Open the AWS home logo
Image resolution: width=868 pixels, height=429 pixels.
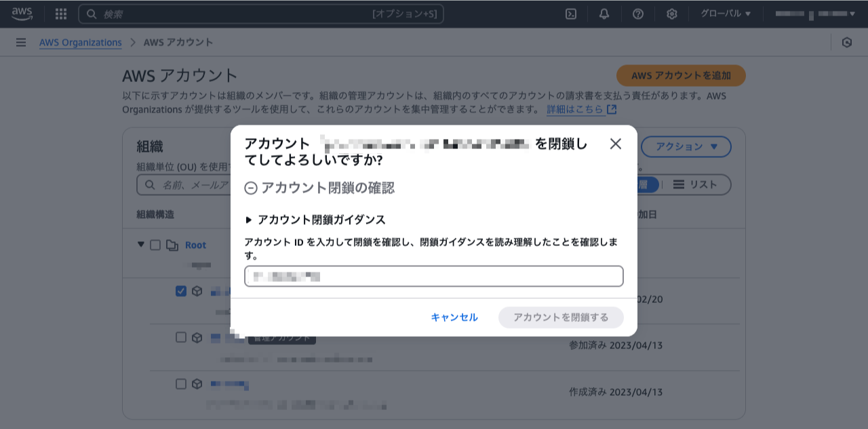point(22,14)
